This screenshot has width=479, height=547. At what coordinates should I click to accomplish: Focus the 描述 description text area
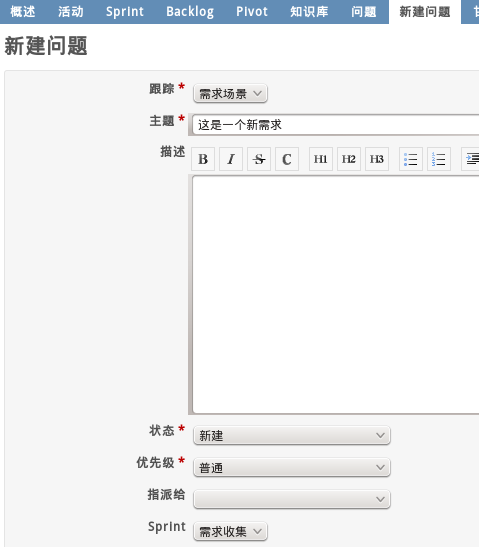click(x=335, y=295)
